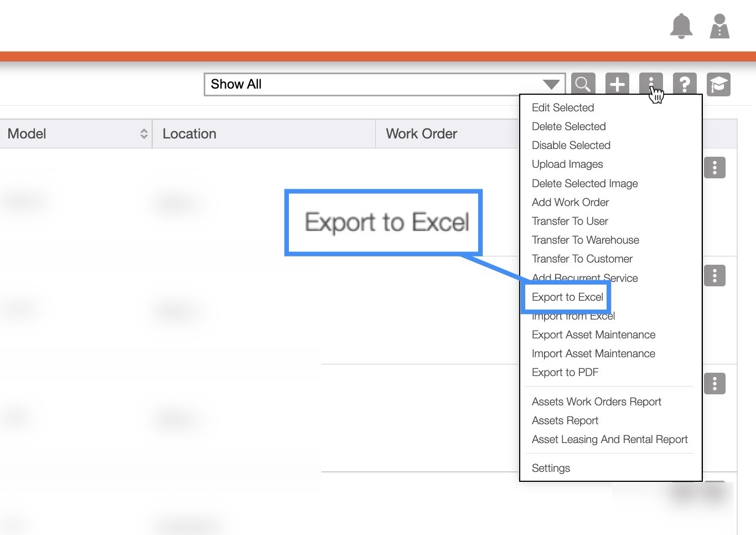This screenshot has width=756, height=535.
Task: Click the Location column header
Action: pyautogui.click(x=189, y=133)
